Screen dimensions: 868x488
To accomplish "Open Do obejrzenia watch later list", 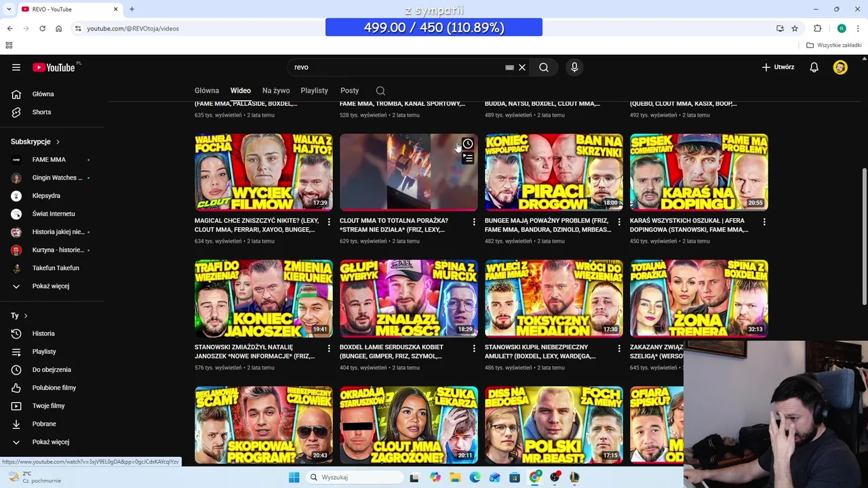I will [51, 369].
